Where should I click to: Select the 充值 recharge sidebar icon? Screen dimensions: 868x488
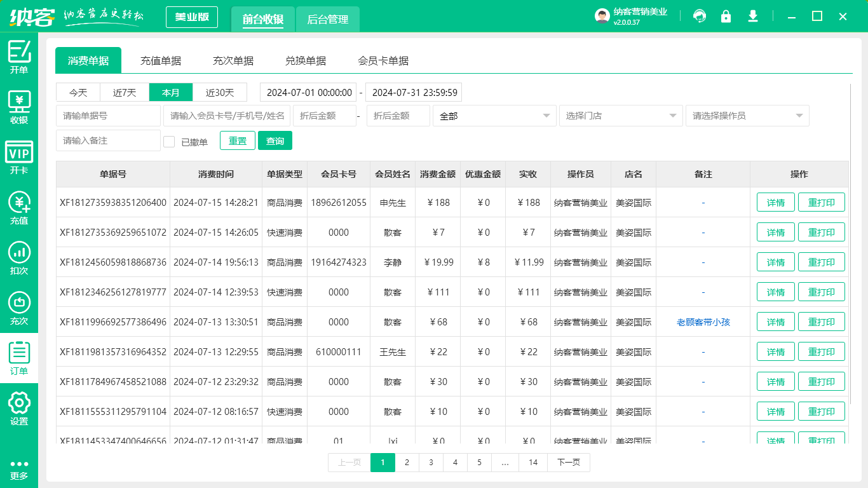pyautogui.click(x=19, y=208)
